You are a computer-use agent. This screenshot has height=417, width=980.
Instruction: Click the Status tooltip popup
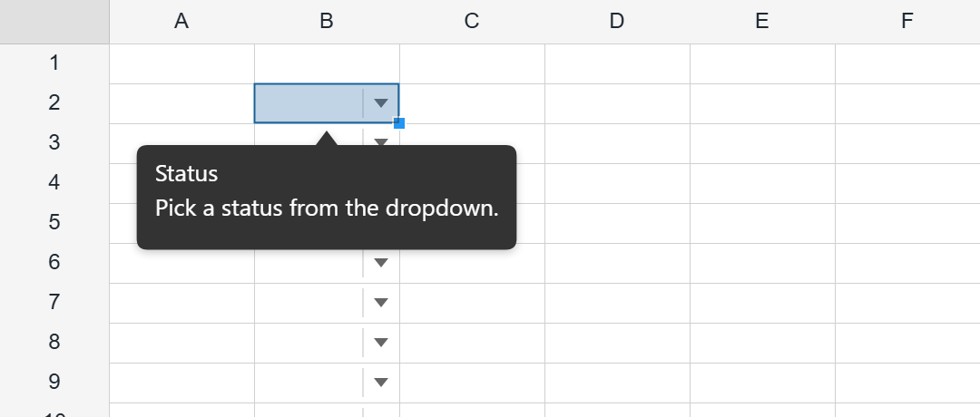(x=327, y=198)
